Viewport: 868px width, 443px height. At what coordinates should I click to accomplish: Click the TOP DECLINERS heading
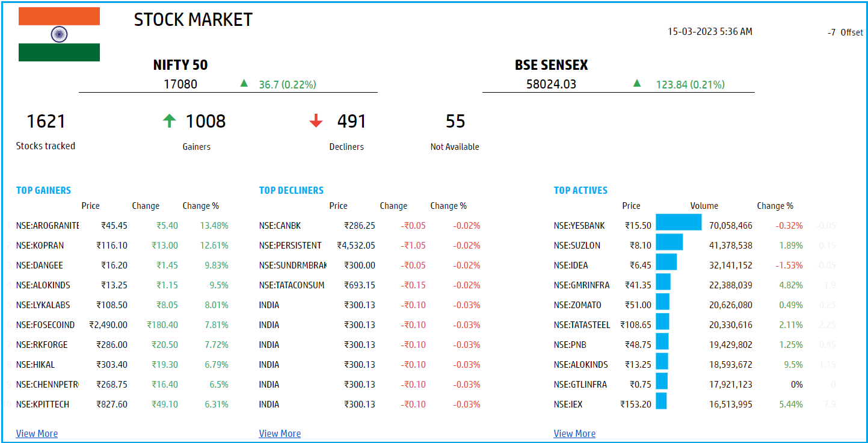(x=291, y=190)
